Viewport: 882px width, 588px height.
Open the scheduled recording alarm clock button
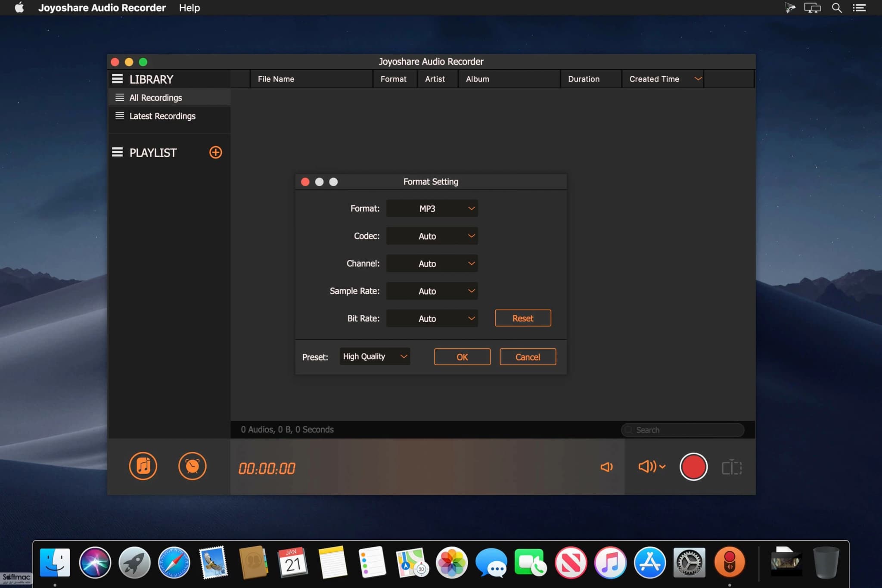coord(193,466)
